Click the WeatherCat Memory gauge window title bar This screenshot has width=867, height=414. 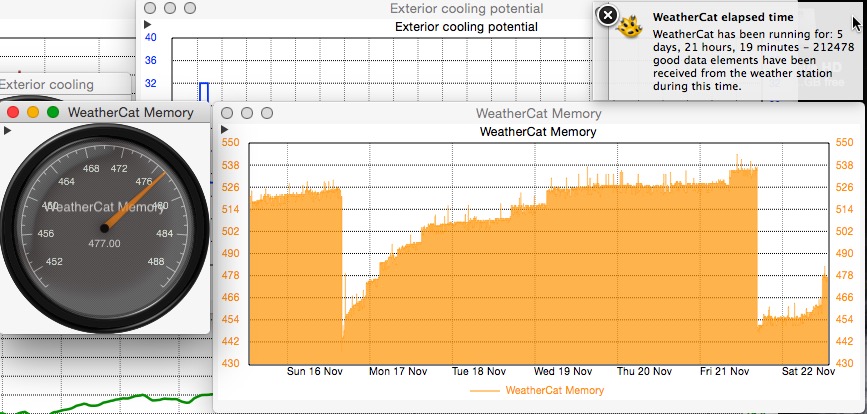(105, 113)
